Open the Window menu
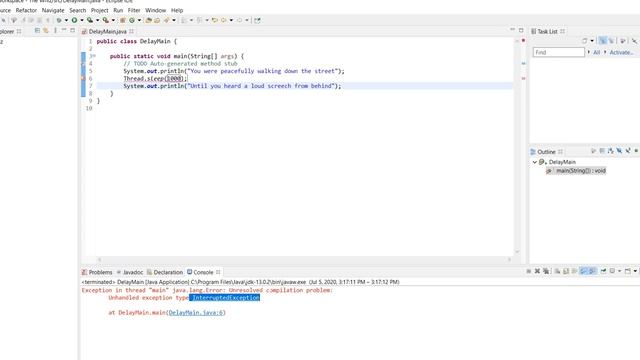Image resolution: width=640 pixels, height=360 pixels. pos(156,10)
